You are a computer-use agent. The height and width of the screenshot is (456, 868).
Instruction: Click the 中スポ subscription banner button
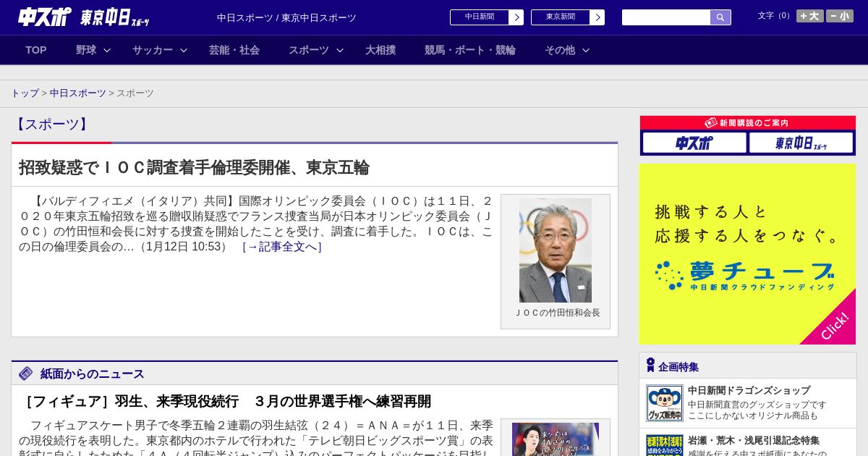tap(694, 143)
